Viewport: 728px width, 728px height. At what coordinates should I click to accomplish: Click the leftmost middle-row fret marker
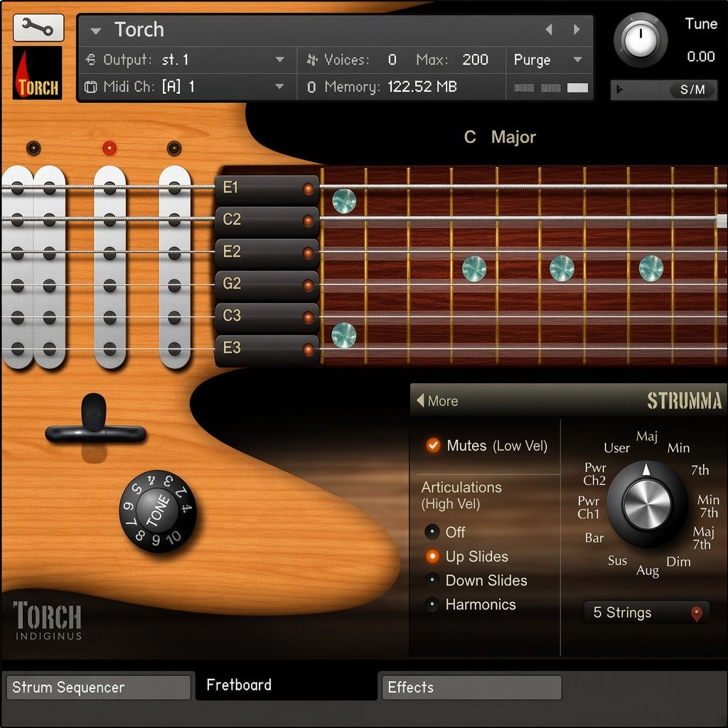[474, 268]
